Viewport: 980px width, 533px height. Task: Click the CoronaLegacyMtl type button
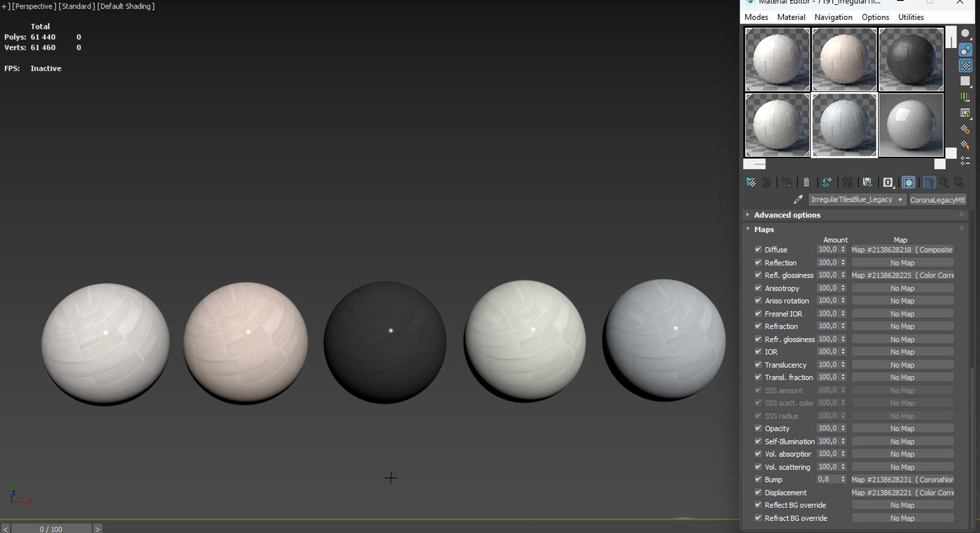click(937, 200)
